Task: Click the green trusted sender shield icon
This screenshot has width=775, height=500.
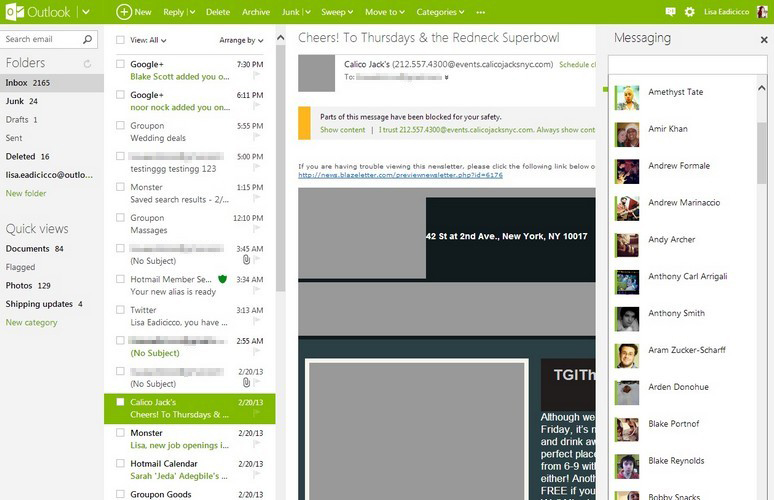Action: pos(222,279)
